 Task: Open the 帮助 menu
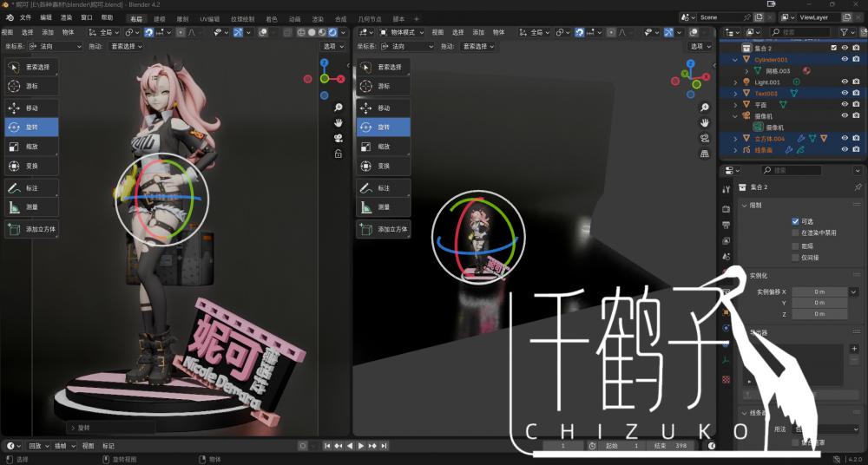(107, 17)
